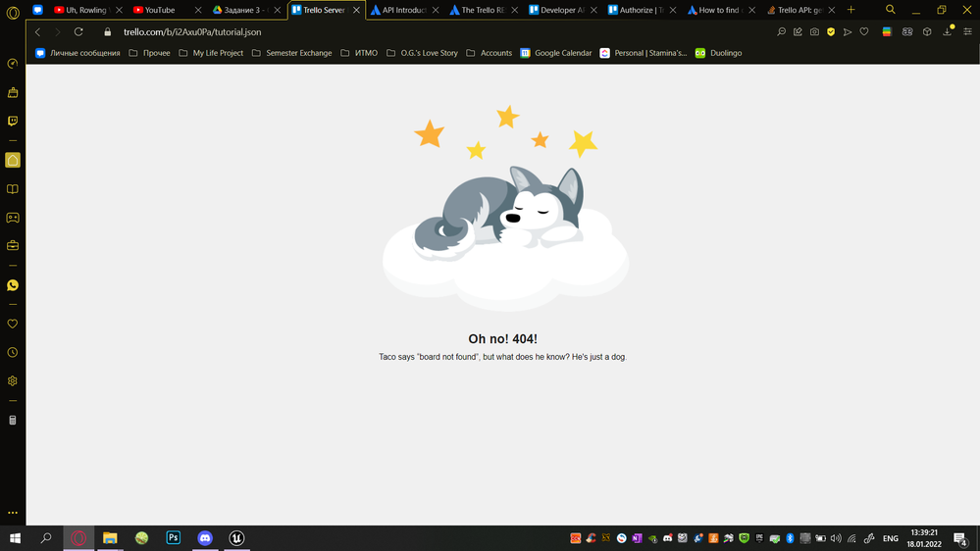Open the game controller sidebar panel
Viewport: 980px width, 551px height.
[13, 218]
